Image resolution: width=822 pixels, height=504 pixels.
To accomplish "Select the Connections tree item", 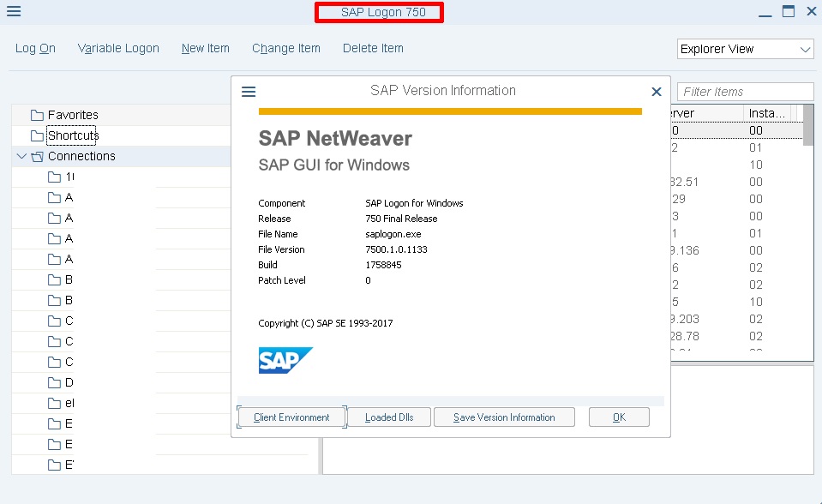I will (81, 156).
